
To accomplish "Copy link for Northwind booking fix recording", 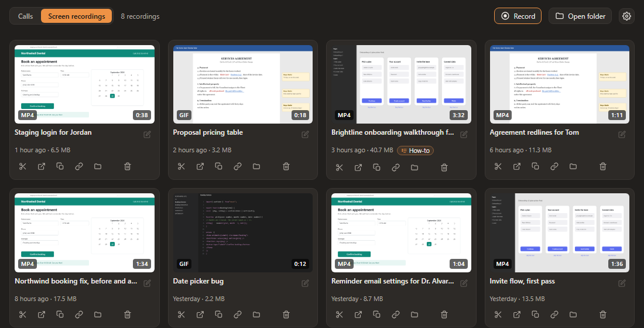I will [x=79, y=315].
